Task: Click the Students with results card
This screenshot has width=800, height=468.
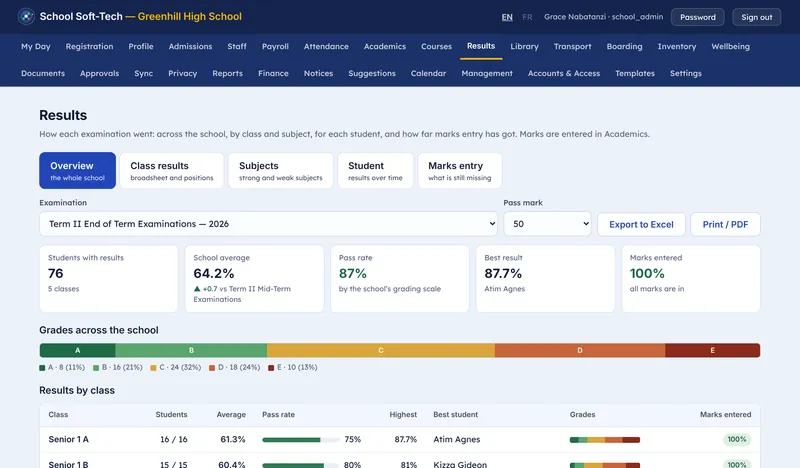Action: tap(109, 279)
